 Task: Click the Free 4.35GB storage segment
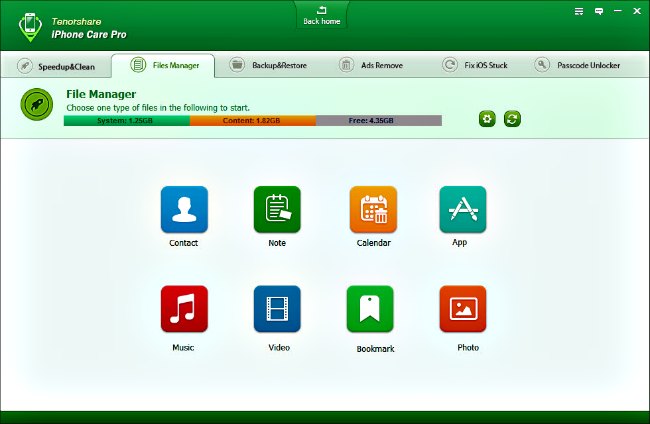coord(379,121)
